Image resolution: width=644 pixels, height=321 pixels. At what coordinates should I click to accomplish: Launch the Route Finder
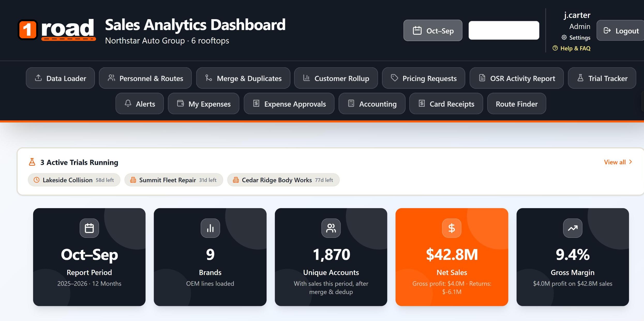[516, 104]
